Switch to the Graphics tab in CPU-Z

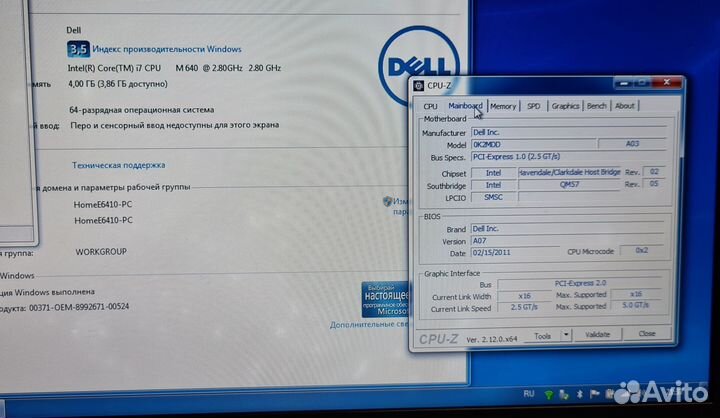point(565,106)
